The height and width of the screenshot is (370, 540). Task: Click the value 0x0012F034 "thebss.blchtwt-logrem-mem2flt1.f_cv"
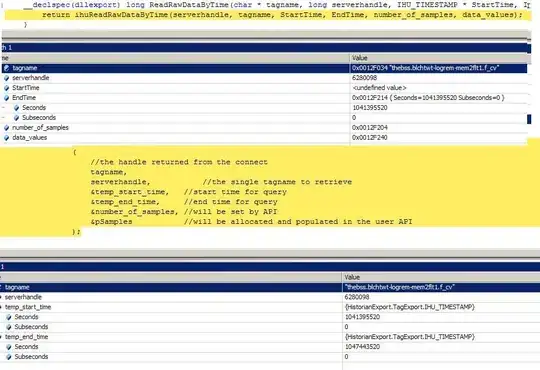(x=425, y=68)
